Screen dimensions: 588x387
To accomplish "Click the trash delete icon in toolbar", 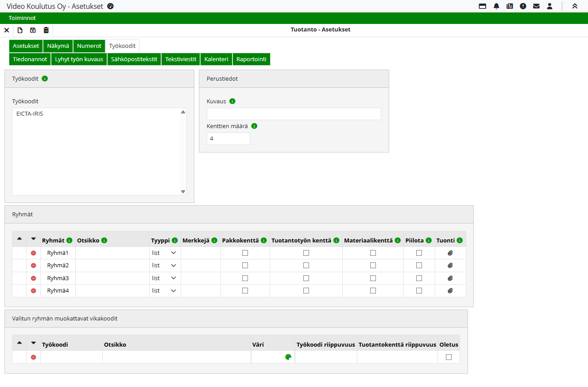I will click(x=46, y=30).
